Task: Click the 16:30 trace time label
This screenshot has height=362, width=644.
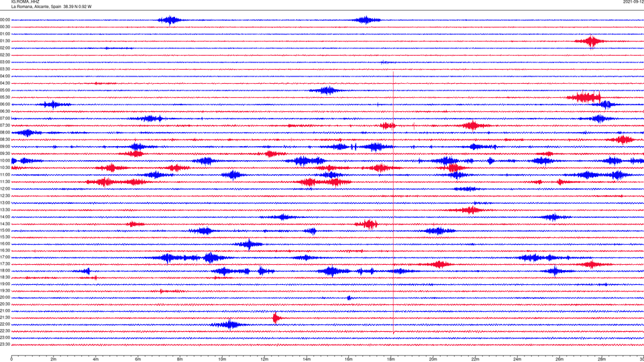Action: click(x=5, y=250)
